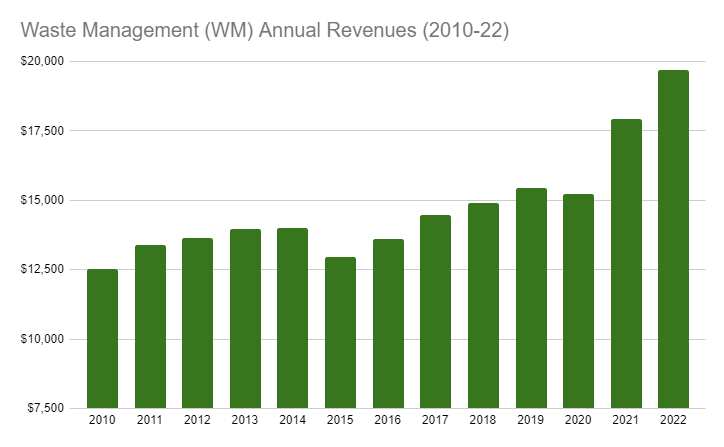Click the 2010 x-axis label
This screenshot has width=724, height=447.
pos(102,420)
